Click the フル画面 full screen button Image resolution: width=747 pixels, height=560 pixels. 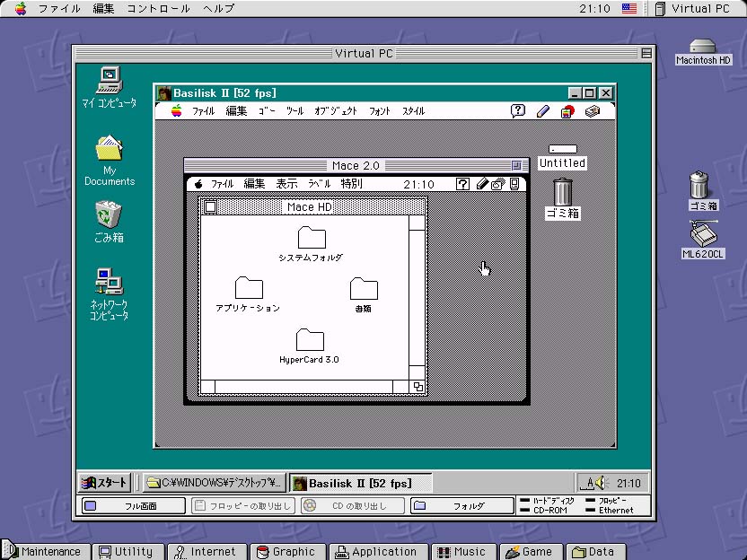coord(134,506)
